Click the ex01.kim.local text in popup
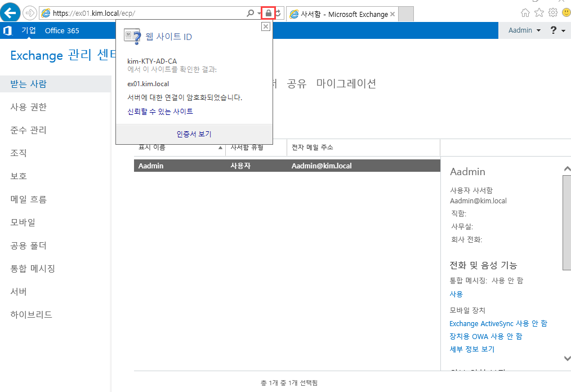This screenshot has width=571, height=392. [x=148, y=84]
